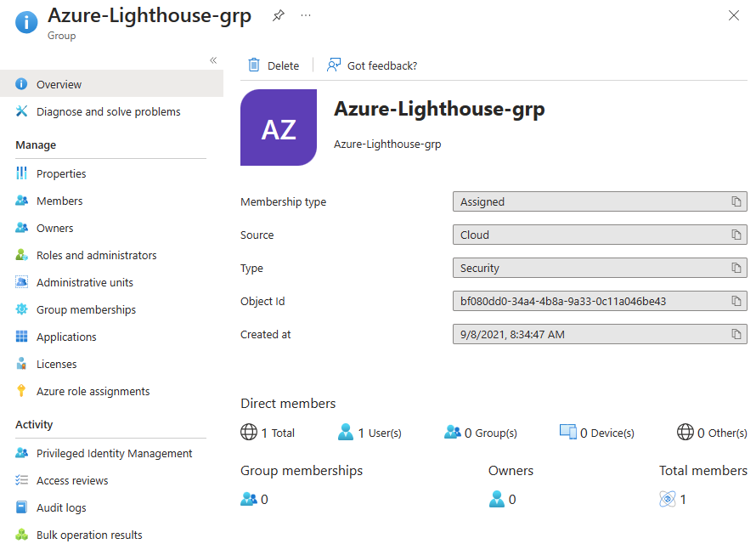
Task: Open the more options ellipsis menu
Action: [306, 15]
